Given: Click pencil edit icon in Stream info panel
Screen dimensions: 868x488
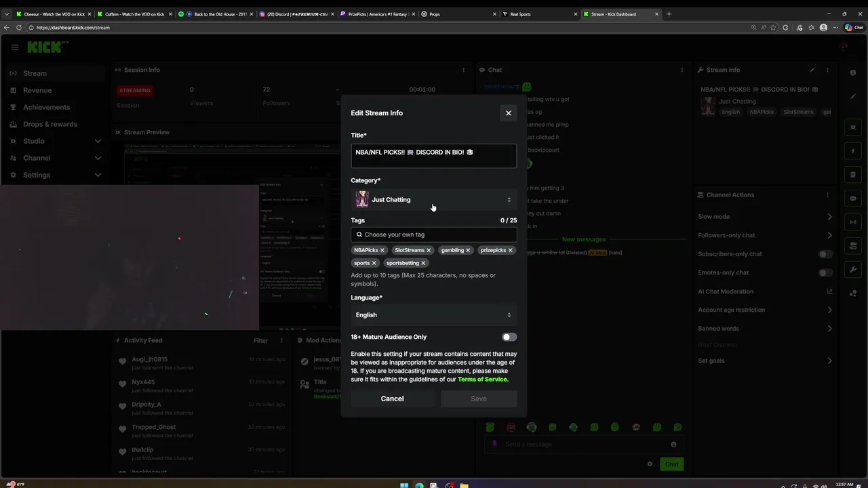Looking at the screenshot, I should coord(812,70).
